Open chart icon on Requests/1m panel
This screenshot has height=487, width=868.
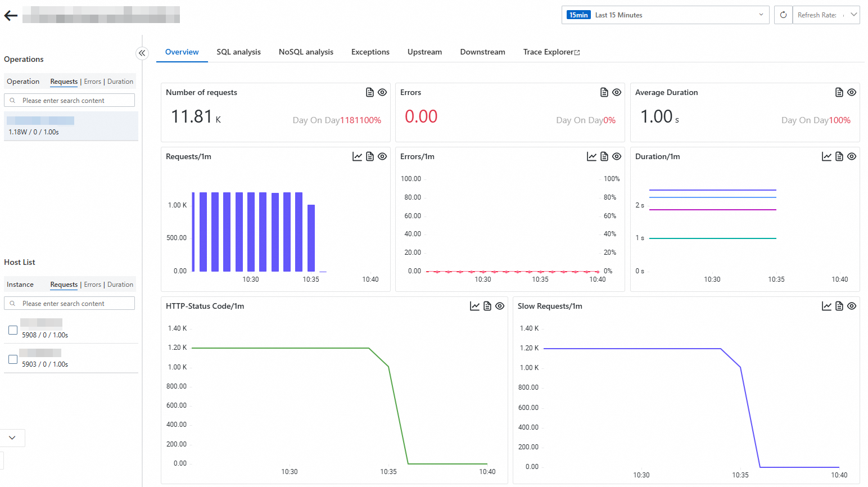coord(358,156)
